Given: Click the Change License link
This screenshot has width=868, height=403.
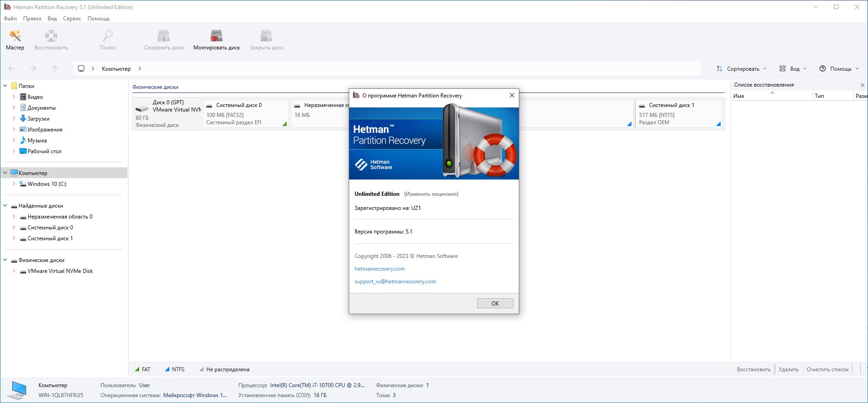Looking at the screenshot, I should click(431, 194).
